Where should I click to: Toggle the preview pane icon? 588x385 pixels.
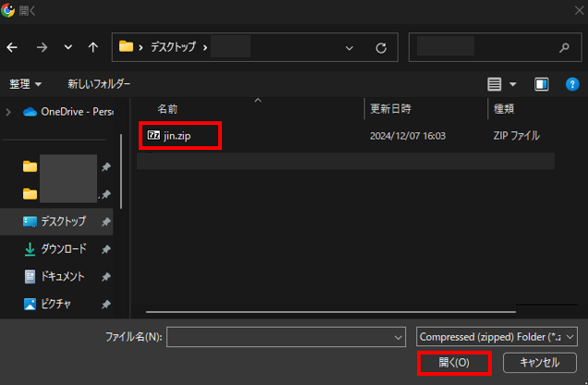[x=542, y=84]
